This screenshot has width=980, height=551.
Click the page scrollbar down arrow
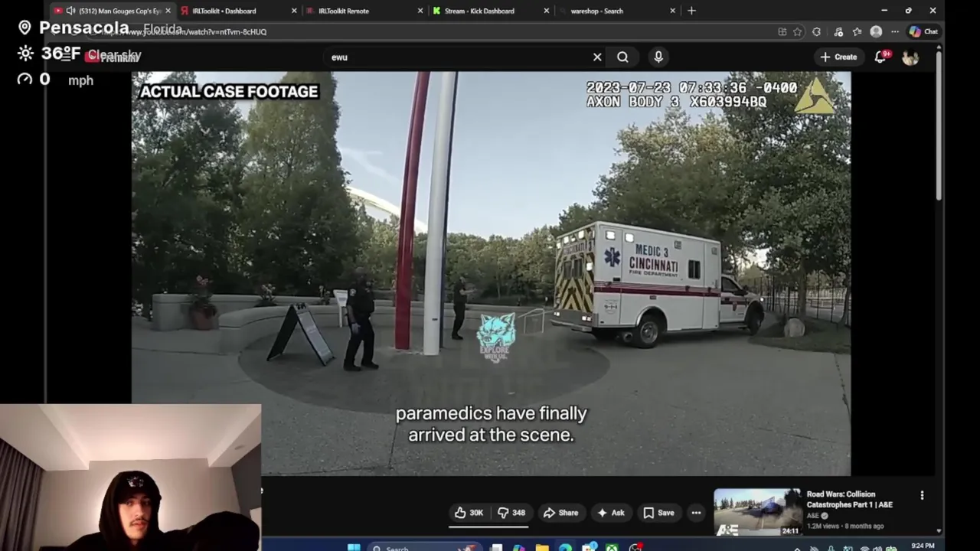[939, 531]
